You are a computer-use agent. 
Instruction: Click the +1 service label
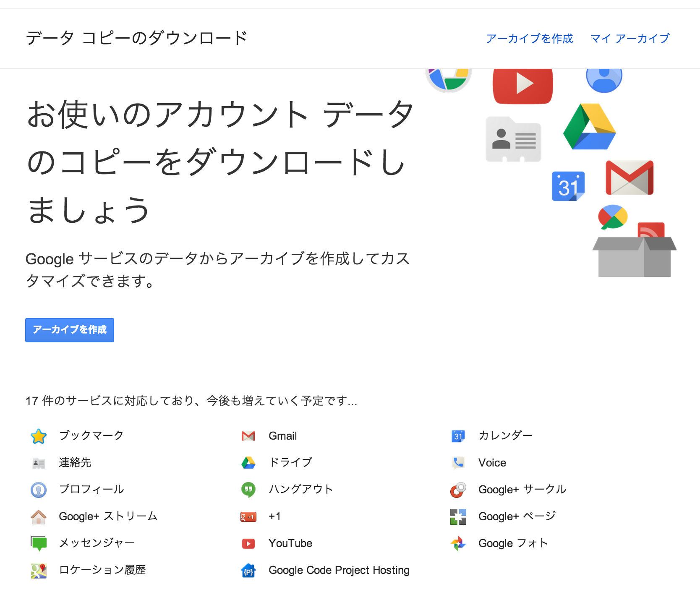[274, 516]
